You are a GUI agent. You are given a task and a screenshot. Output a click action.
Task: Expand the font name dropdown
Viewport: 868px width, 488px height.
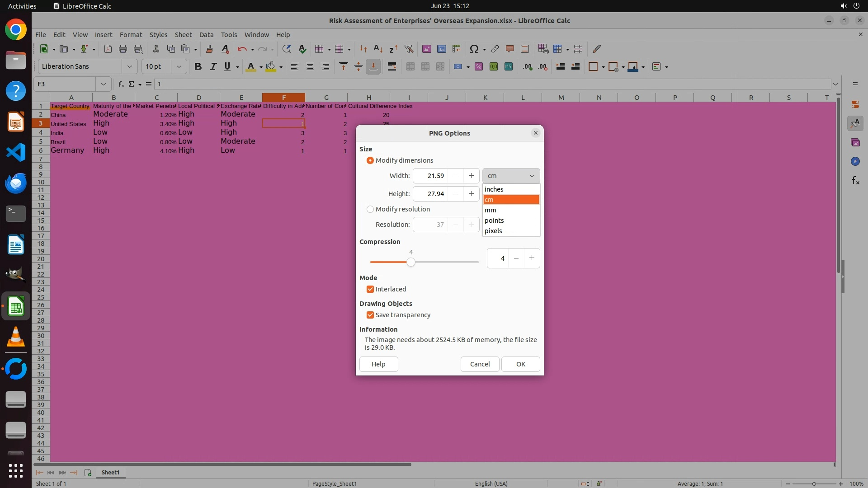(x=130, y=67)
